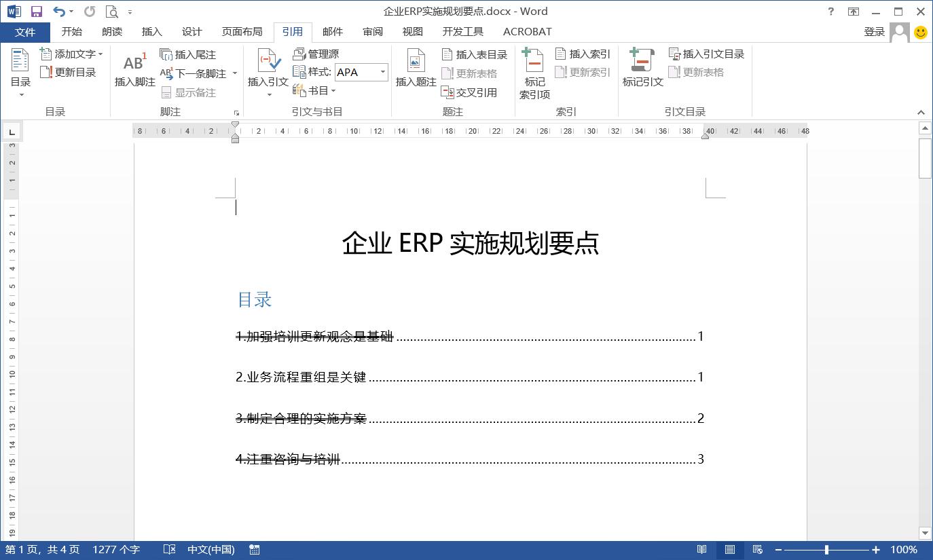
Task: Insert a cross-reference with 交叉引用
Action: pyautogui.click(x=469, y=92)
